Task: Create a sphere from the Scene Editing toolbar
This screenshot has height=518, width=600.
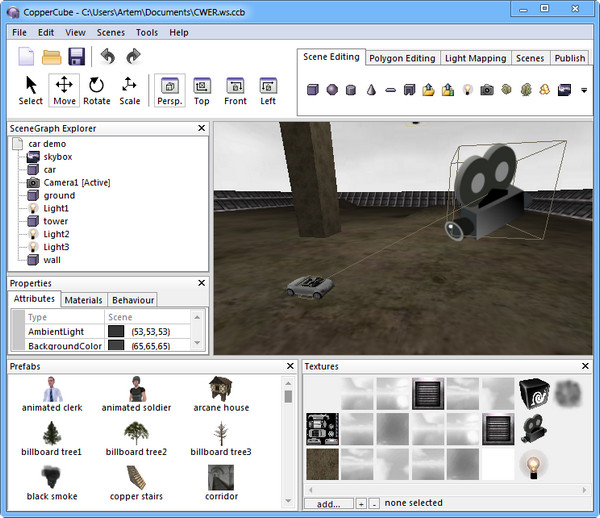Action: coord(332,90)
